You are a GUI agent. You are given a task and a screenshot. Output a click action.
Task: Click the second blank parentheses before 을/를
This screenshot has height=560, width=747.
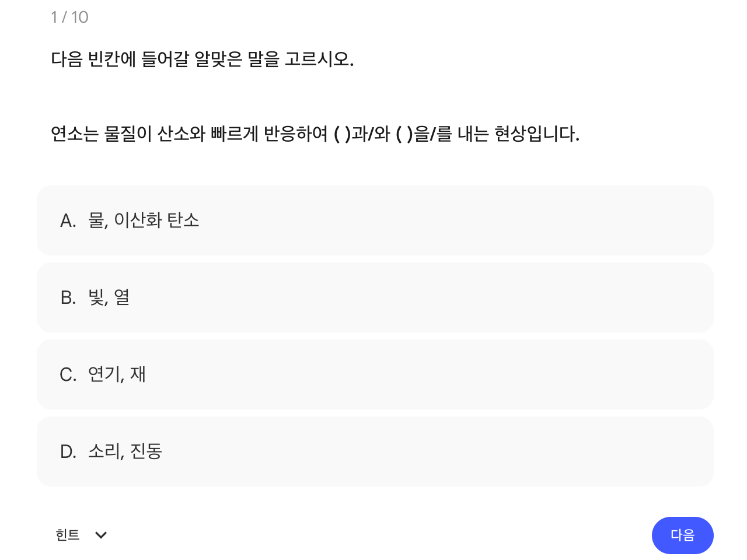pos(404,134)
